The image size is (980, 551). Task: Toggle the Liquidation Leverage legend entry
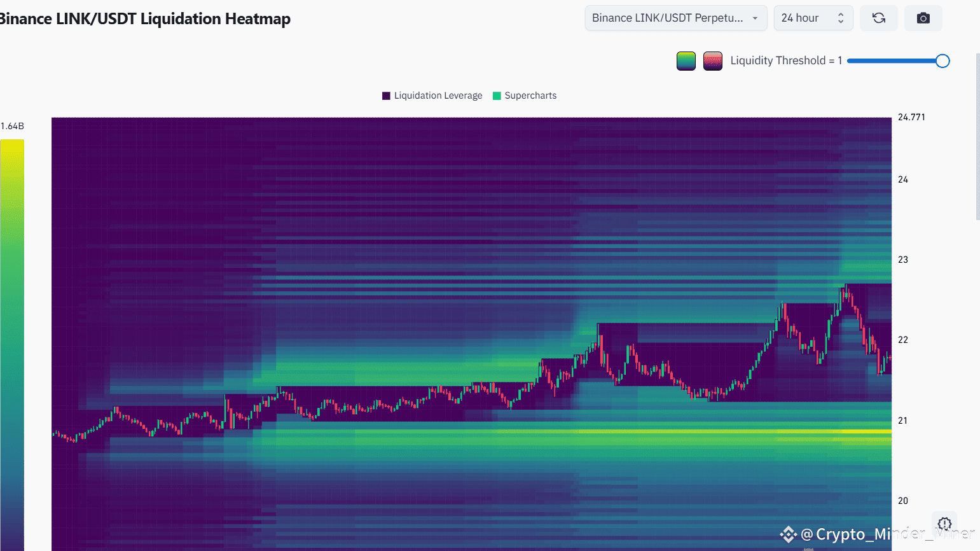click(x=432, y=95)
